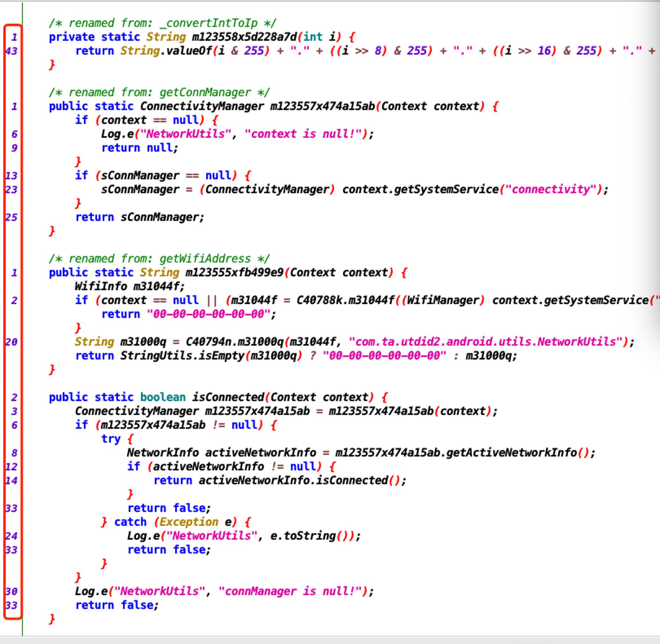Click line number 20 beside the m31000q assignment

coord(11,342)
